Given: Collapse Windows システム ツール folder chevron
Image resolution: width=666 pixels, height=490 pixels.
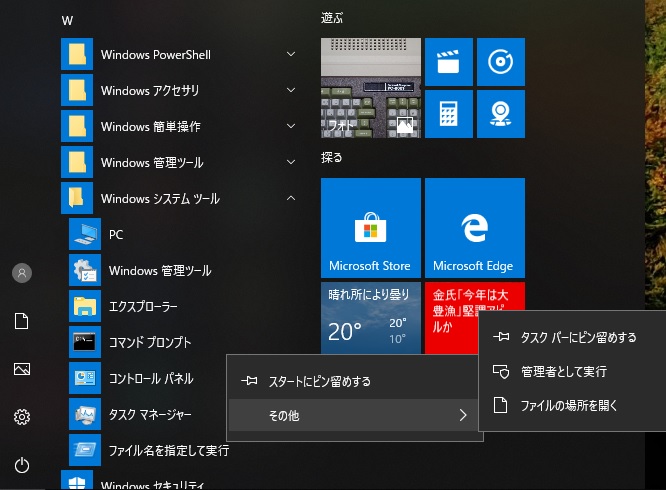Looking at the screenshot, I should [291, 198].
